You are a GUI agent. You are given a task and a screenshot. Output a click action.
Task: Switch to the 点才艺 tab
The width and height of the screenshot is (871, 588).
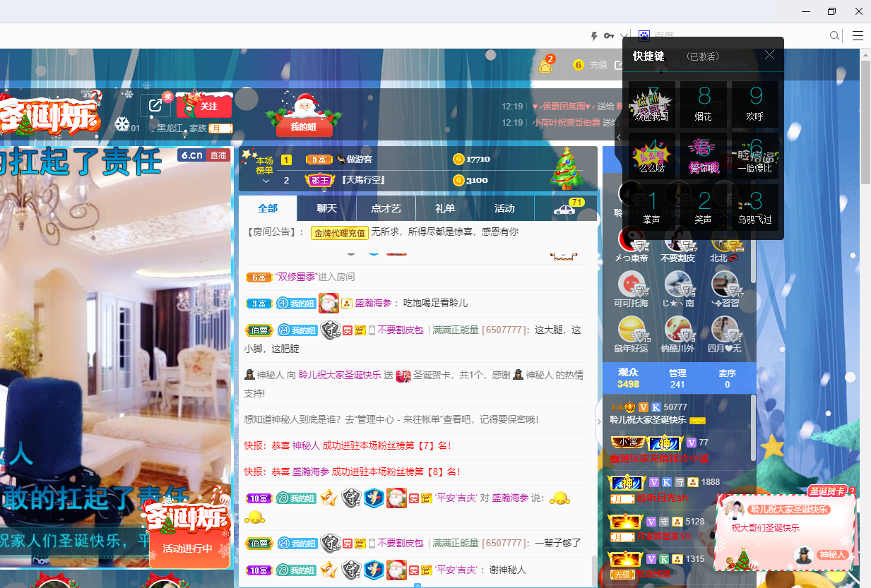click(x=386, y=208)
